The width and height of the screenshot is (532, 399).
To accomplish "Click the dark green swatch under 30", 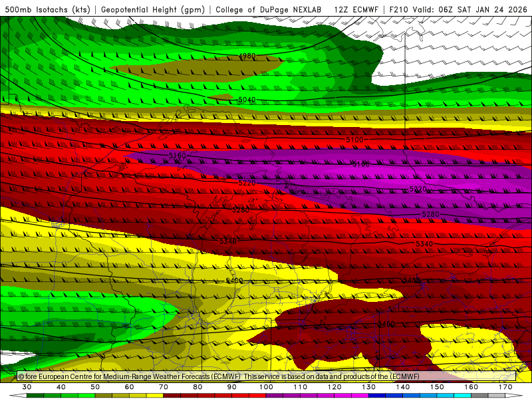I will pos(35,396).
